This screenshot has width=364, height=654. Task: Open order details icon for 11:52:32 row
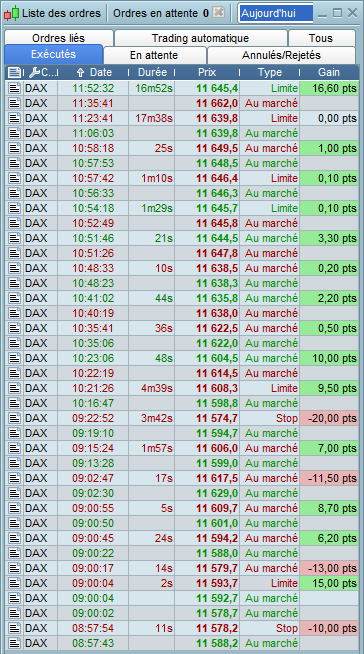[x=15, y=88]
